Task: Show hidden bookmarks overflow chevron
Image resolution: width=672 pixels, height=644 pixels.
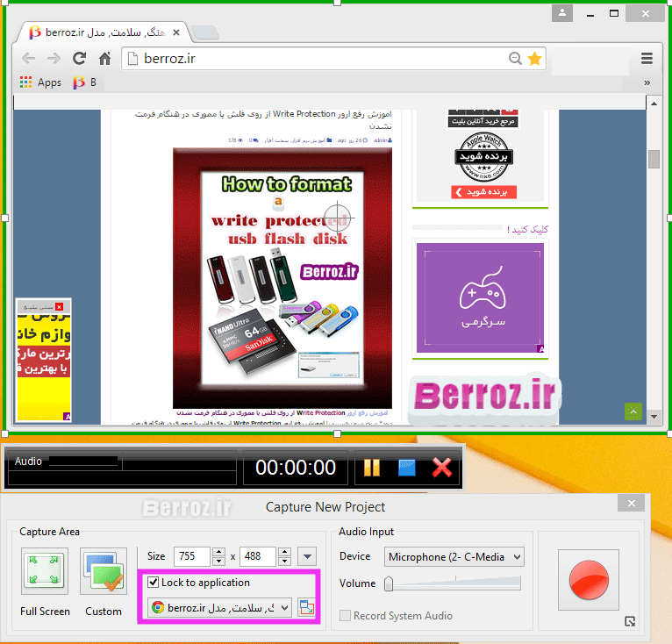Action: pyautogui.click(x=647, y=82)
